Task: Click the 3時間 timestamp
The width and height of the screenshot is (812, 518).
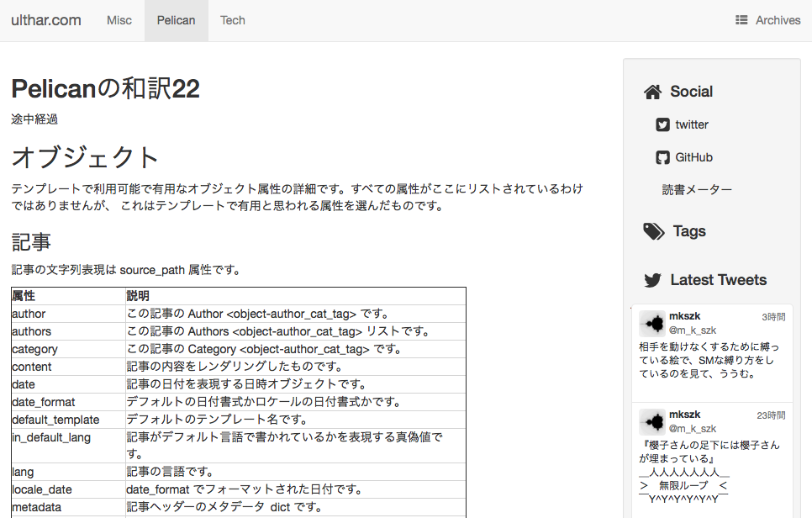Action: [773, 317]
